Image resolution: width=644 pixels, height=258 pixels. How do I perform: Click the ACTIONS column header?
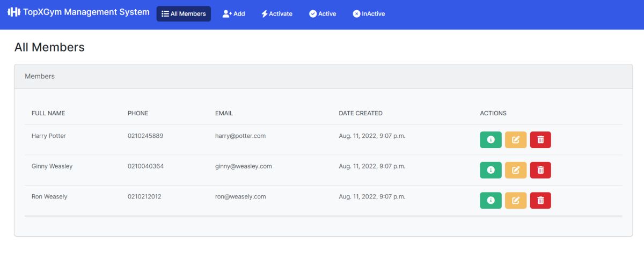493,113
